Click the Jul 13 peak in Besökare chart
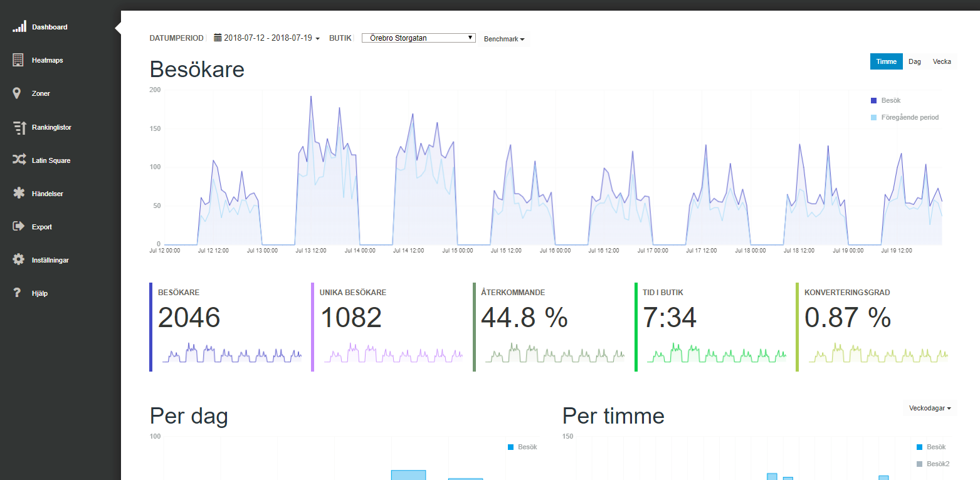 click(x=311, y=97)
